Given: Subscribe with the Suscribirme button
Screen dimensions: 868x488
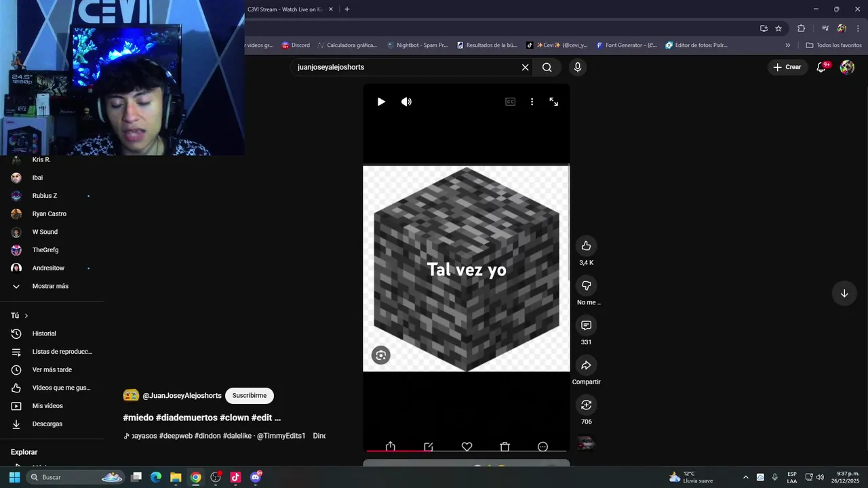Looking at the screenshot, I should pos(250,395).
